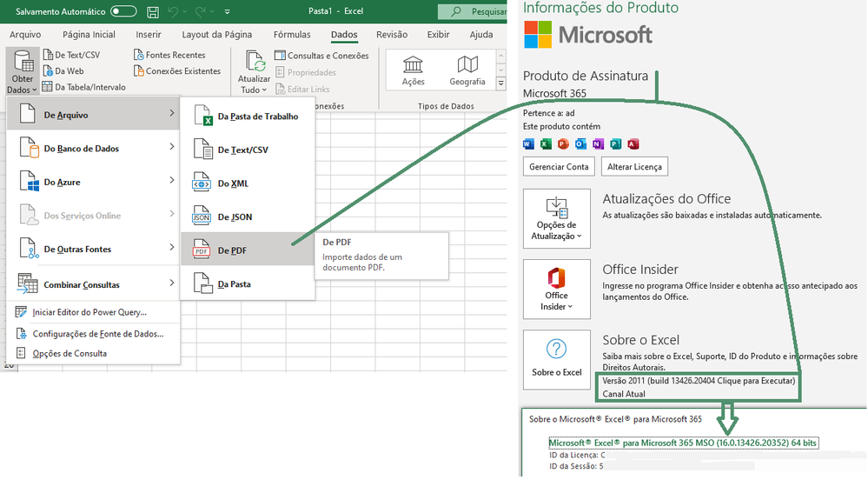Viewport: 868px width, 480px height.
Task: Click the PowerPoint app icon
Action: click(563, 144)
